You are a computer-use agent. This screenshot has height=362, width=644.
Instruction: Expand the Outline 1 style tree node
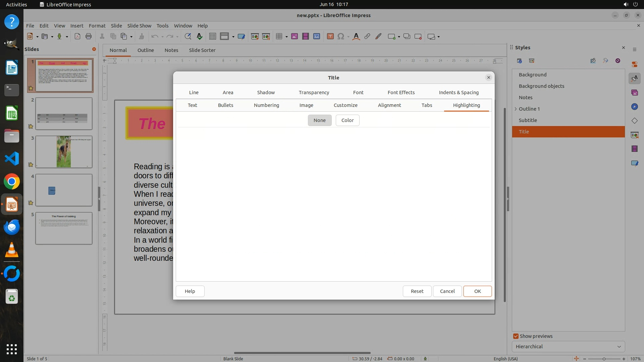click(516, 109)
